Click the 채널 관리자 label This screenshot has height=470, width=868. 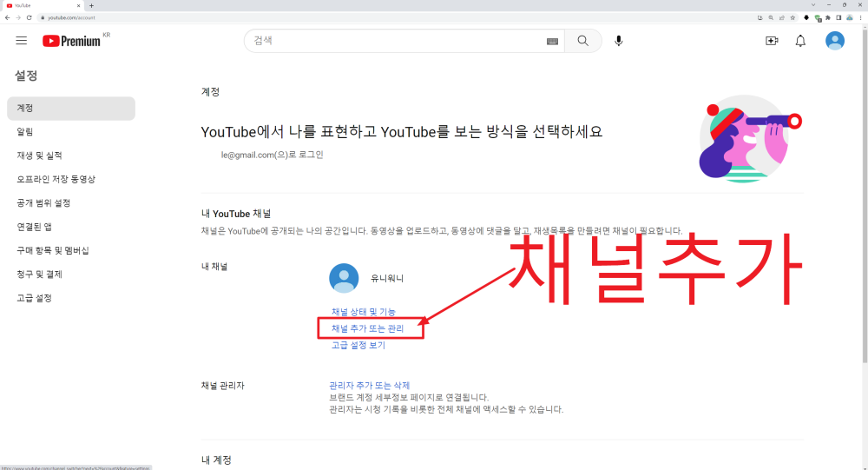click(x=222, y=386)
